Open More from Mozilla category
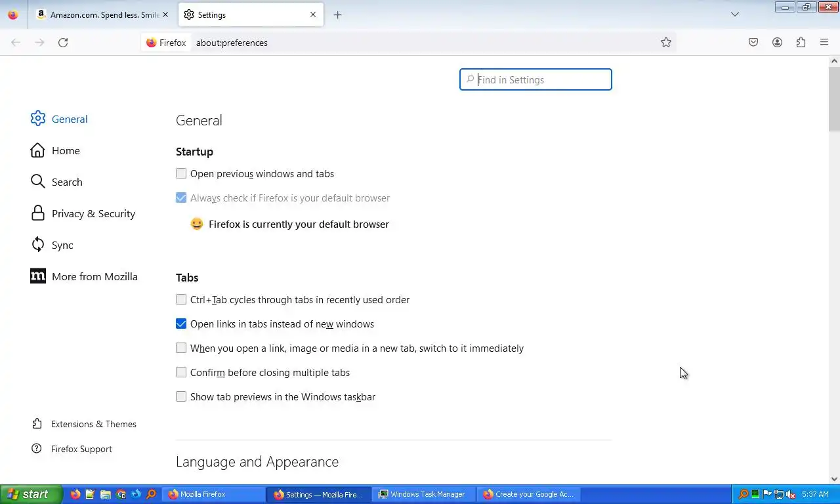Image resolution: width=840 pixels, height=504 pixels. pos(84,276)
